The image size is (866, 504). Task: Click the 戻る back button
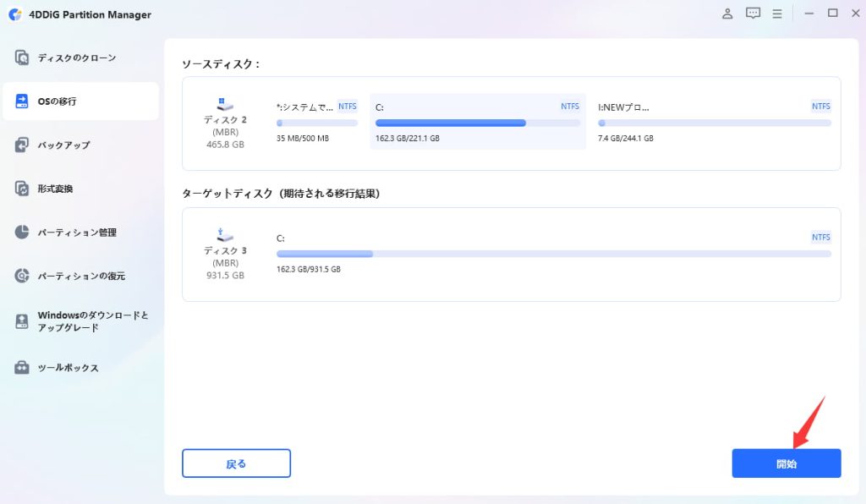click(x=237, y=463)
